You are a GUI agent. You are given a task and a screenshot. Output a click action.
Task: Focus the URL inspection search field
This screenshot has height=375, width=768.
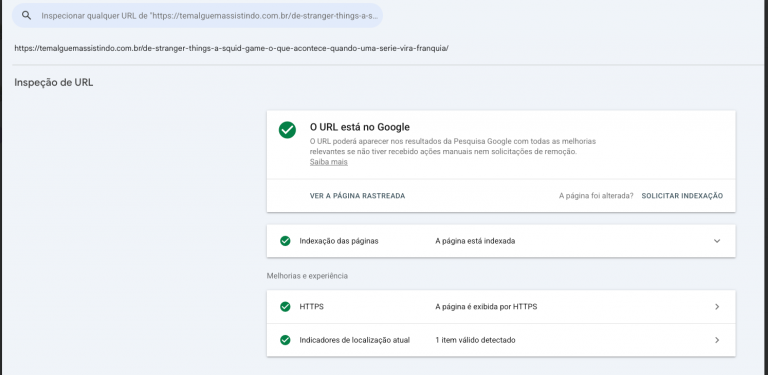point(197,15)
